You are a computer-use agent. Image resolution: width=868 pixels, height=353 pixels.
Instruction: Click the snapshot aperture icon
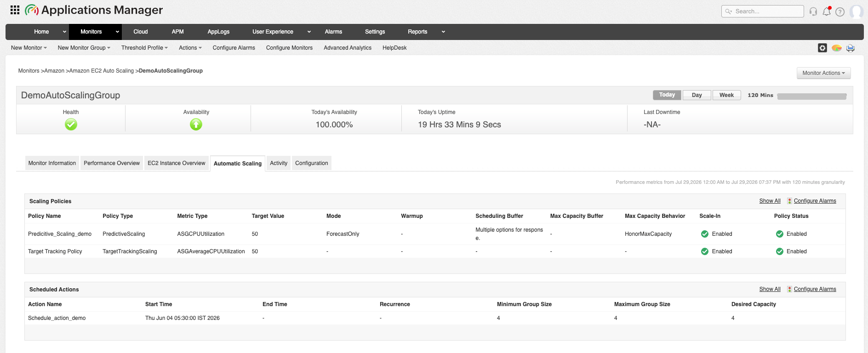coord(822,48)
